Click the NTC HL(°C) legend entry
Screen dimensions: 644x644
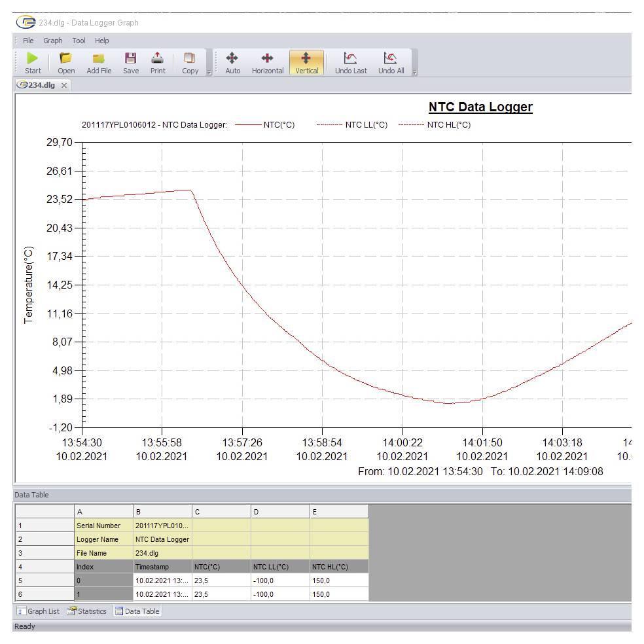pos(435,125)
